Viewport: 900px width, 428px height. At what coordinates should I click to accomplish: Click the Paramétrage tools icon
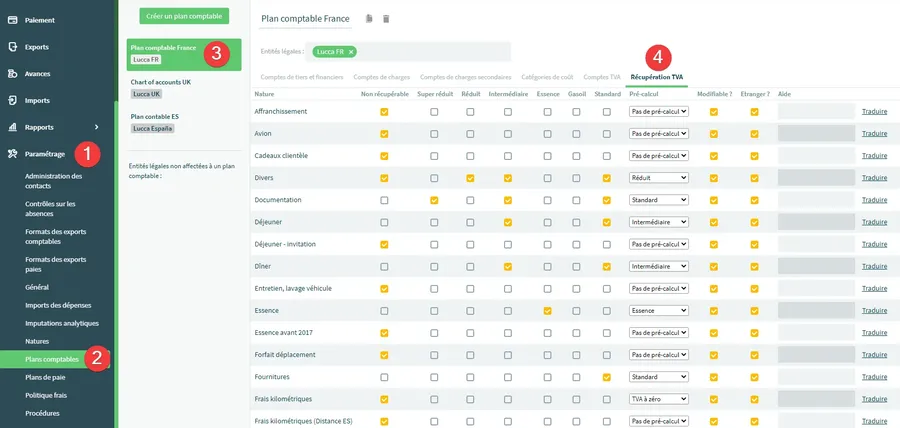(x=12, y=154)
